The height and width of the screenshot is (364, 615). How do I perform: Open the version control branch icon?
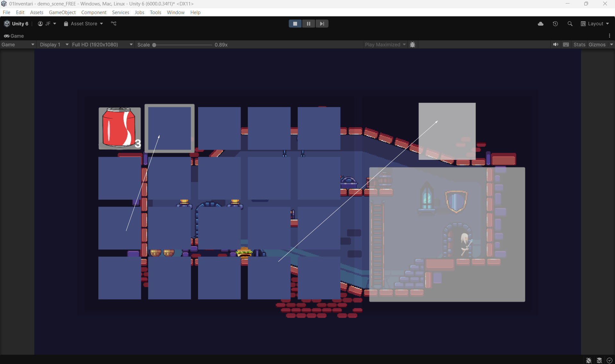tap(113, 24)
